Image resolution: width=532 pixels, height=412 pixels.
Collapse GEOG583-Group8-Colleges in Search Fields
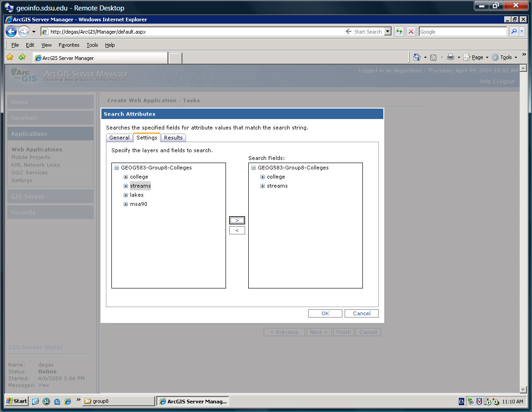(x=253, y=168)
